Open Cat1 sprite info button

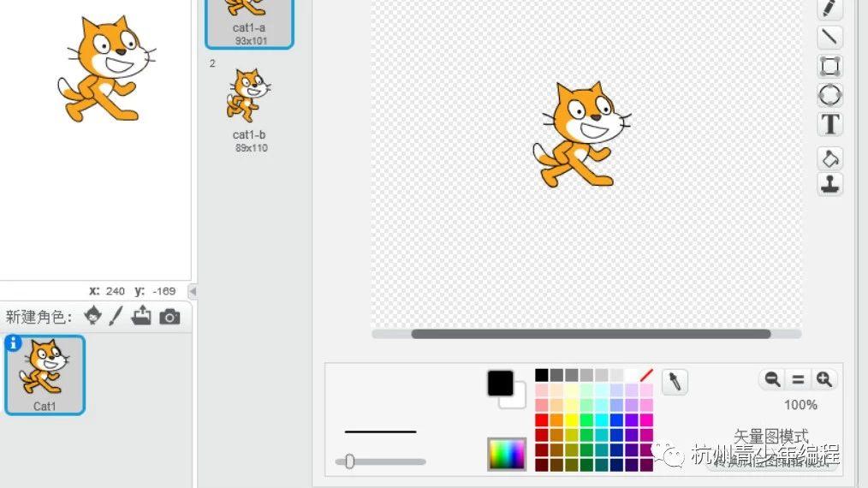(x=14, y=343)
